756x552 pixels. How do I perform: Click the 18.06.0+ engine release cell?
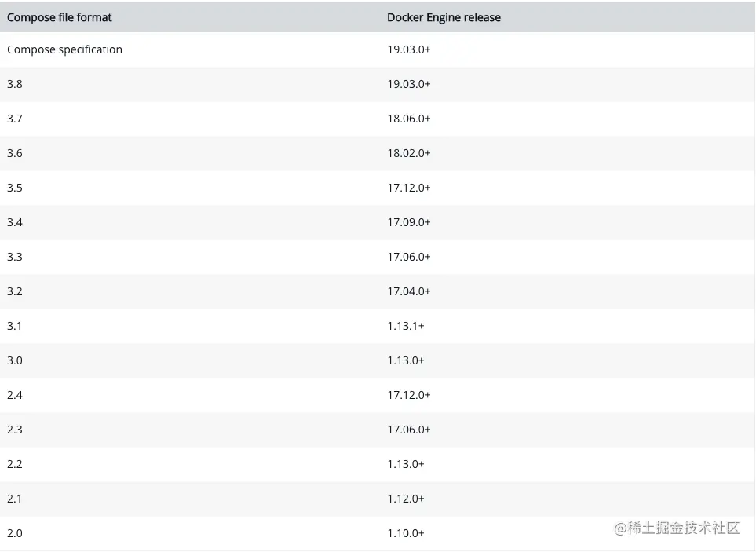409,119
